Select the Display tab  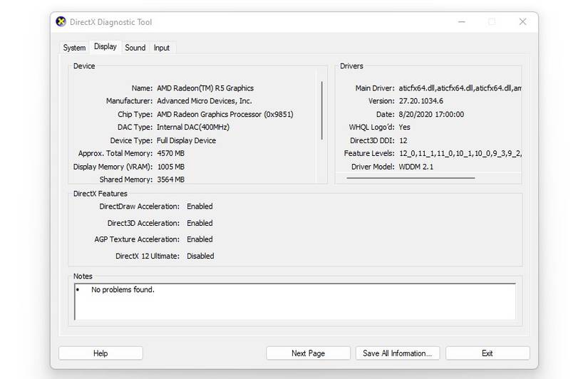105,46
